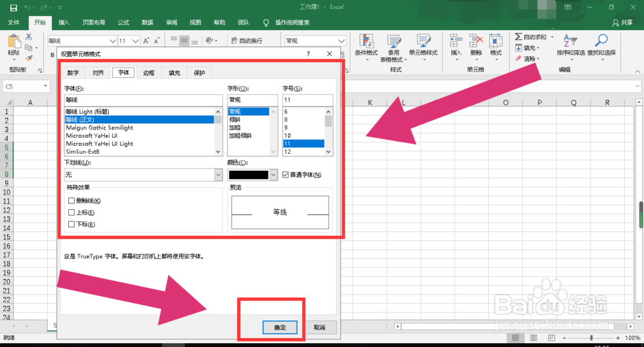The height and width of the screenshot is (347, 644).
Task: Toggle the Strikethrough (删除线) checkbox
Action: [71, 201]
